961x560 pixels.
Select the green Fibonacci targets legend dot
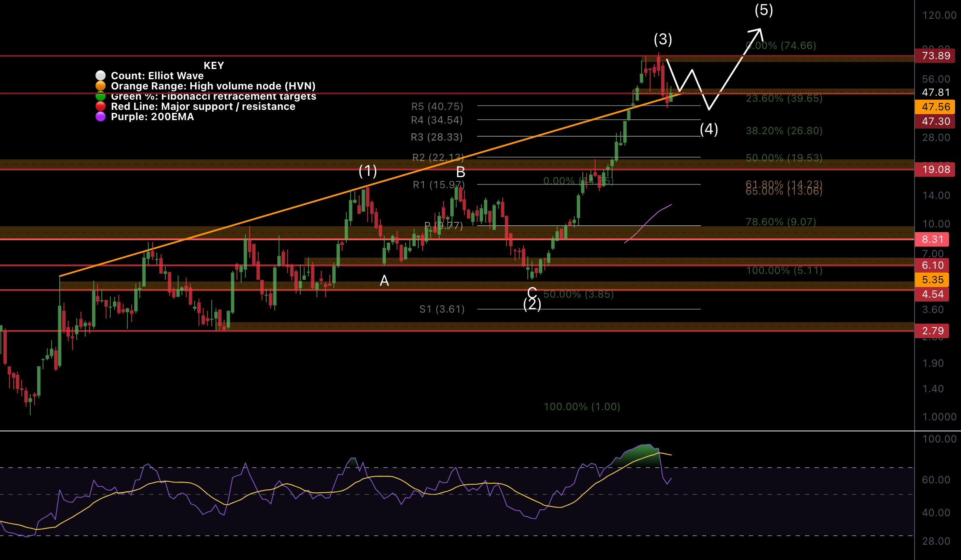click(x=101, y=96)
